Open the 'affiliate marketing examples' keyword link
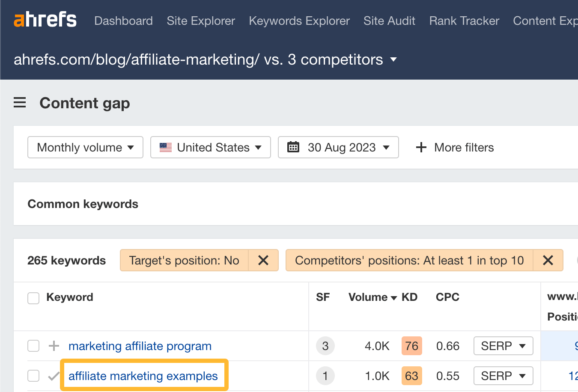 [144, 376]
